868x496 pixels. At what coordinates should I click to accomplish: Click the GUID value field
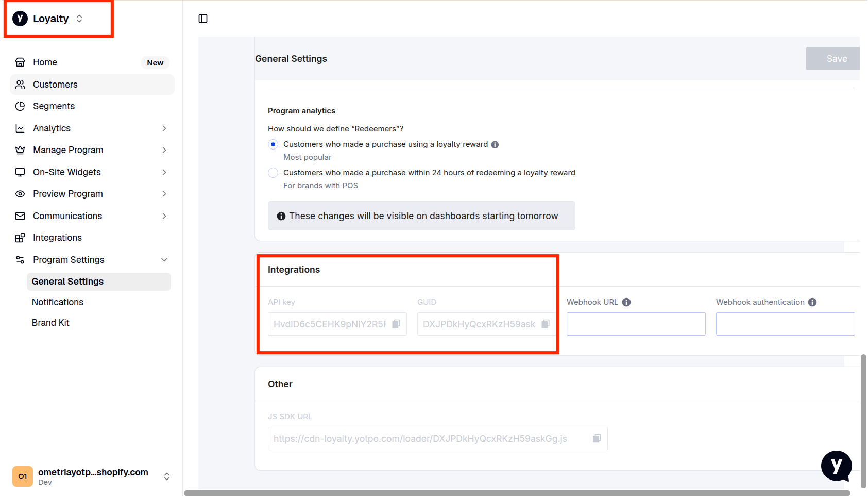tap(487, 324)
